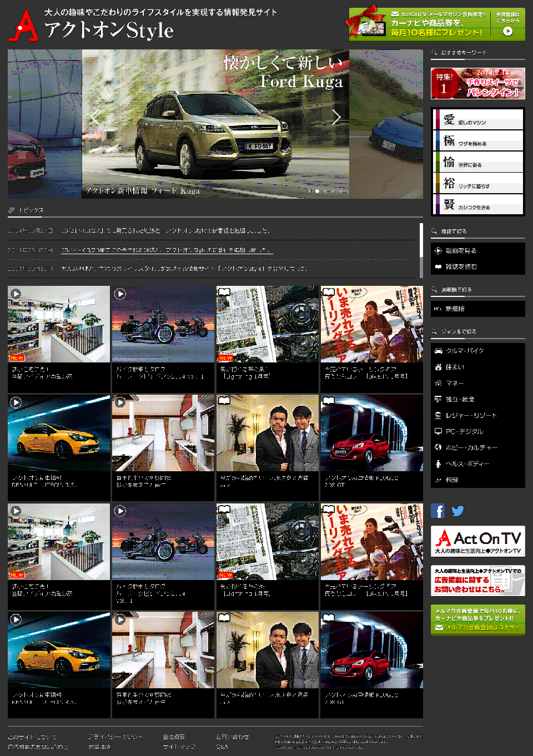
Task: Pick the レジャー・リゾート genre icon
Action: (x=438, y=415)
